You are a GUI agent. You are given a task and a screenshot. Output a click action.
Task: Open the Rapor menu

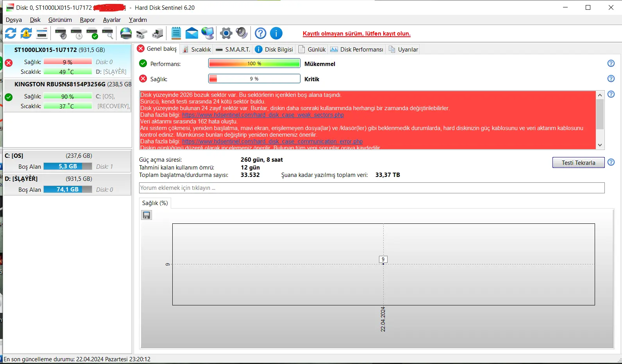pos(88,20)
